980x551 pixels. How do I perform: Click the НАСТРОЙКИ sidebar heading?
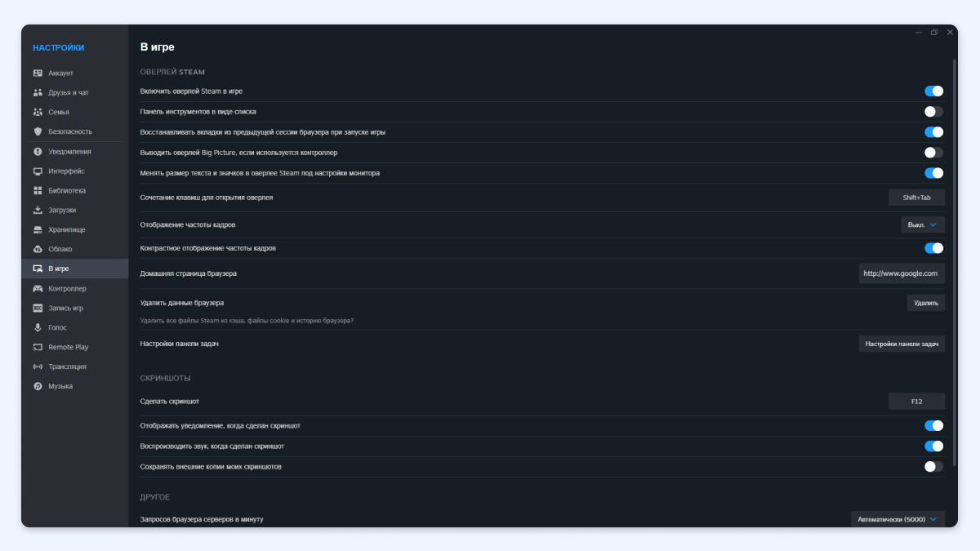58,48
